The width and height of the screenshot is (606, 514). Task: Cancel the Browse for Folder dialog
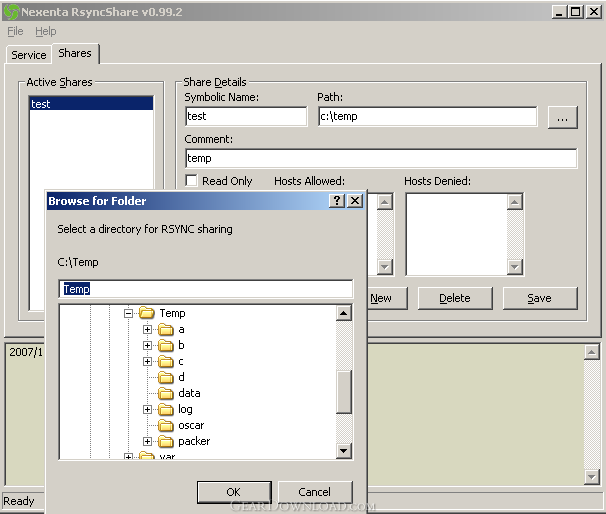[x=315, y=492]
